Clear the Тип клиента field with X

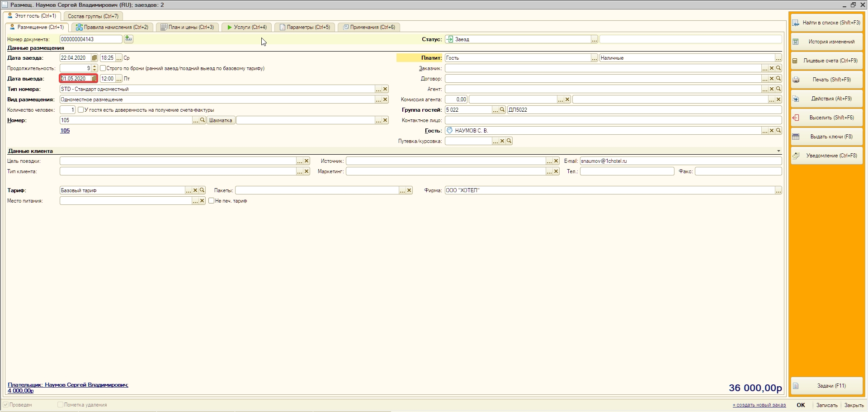click(307, 171)
